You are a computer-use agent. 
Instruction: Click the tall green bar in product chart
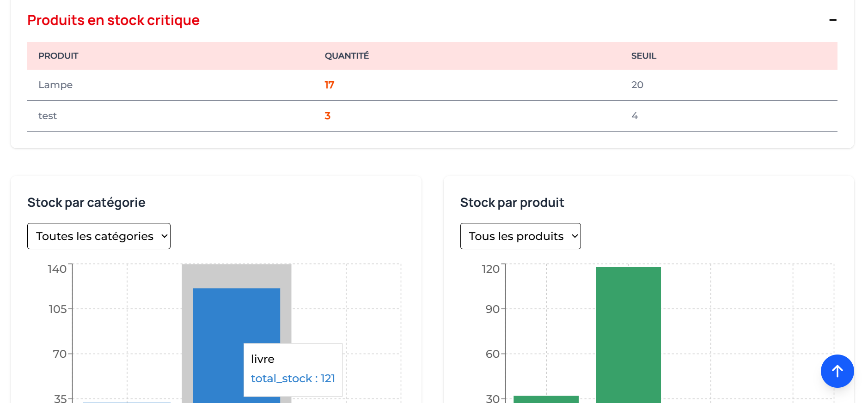coord(628,335)
